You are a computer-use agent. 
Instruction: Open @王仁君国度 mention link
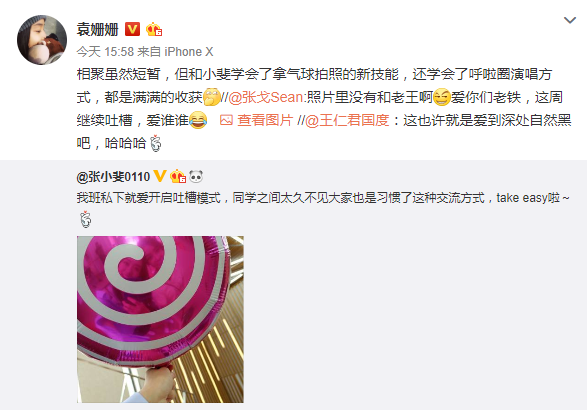click(x=347, y=120)
